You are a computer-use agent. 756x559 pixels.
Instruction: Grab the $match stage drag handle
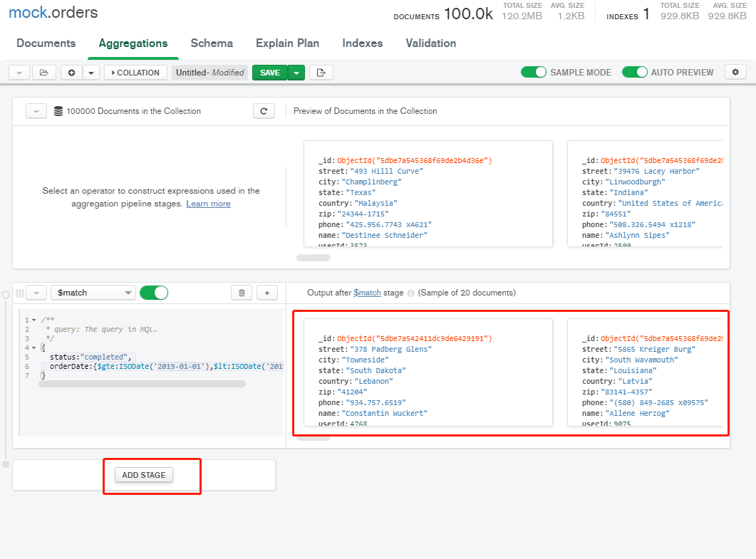(x=20, y=293)
